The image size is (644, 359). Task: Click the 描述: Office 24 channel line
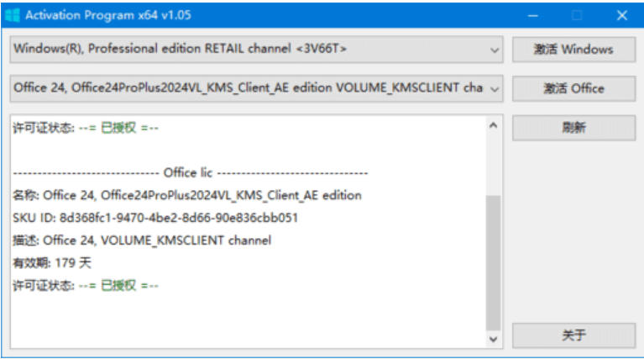point(141,240)
